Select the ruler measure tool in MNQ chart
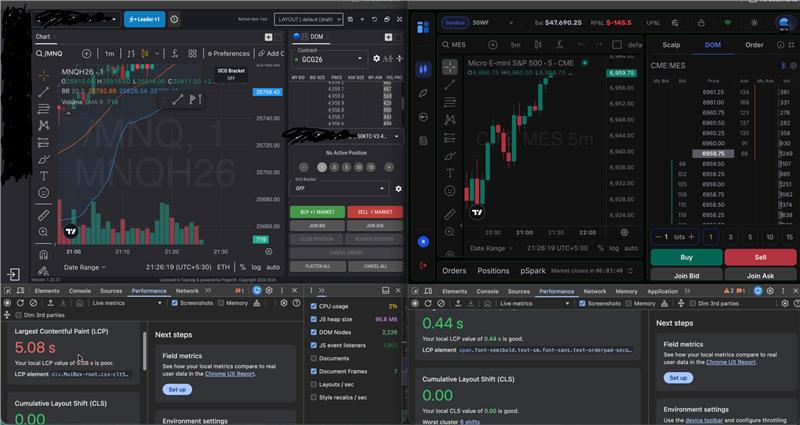The image size is (800, 425). point(44,215)
